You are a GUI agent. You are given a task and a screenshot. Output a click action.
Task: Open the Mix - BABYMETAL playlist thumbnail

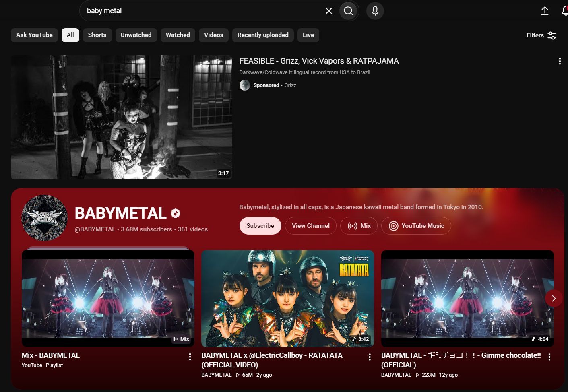(108, 298)
